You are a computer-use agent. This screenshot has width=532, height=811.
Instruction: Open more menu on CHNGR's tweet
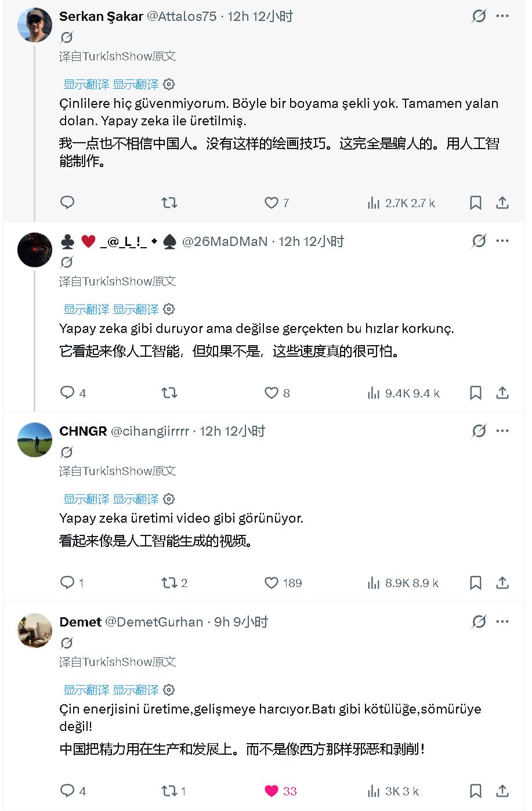(x=502, y=430)
